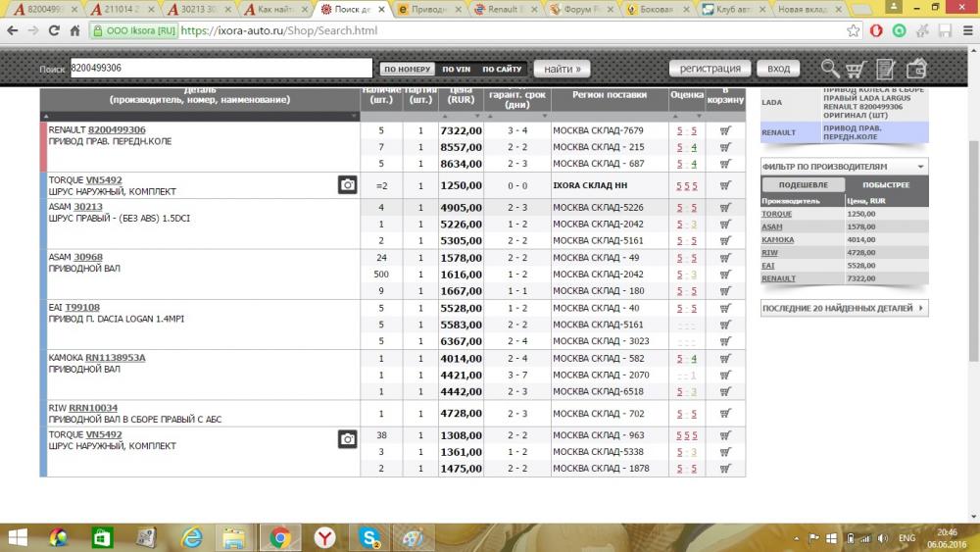This screenshot has width=980, height=552.
Task: Reload the page
Action: (54, 30)
